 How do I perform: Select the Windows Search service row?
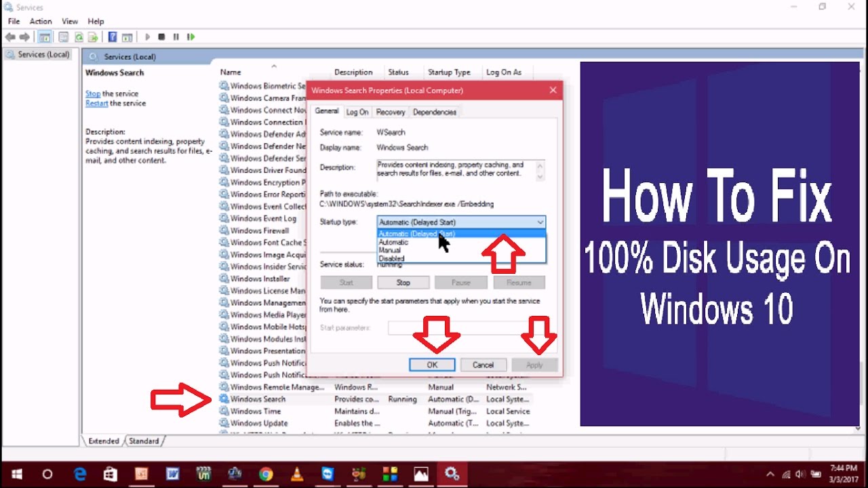pyautogui.click(x=375, y=399)
